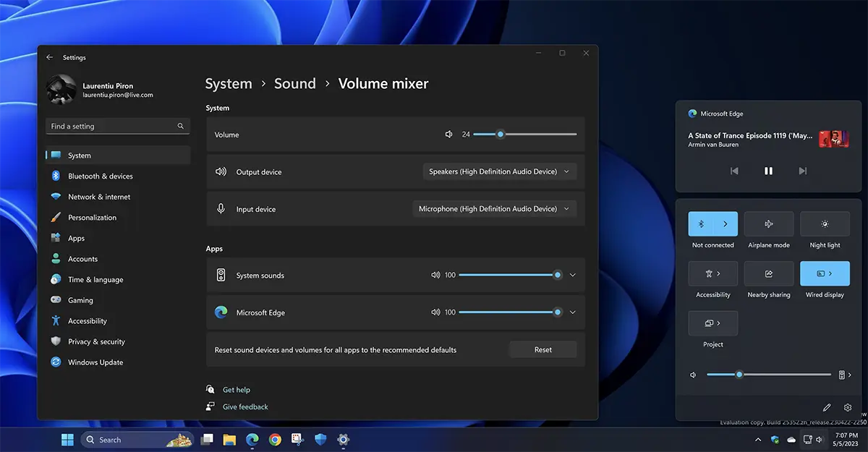Open Output device Speakers dropdown
Screen dimensions: 868x452
coord(500,171)
